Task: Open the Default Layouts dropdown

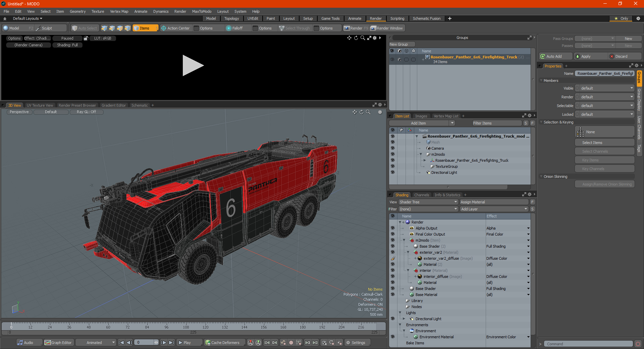Action: pos(28,18)
